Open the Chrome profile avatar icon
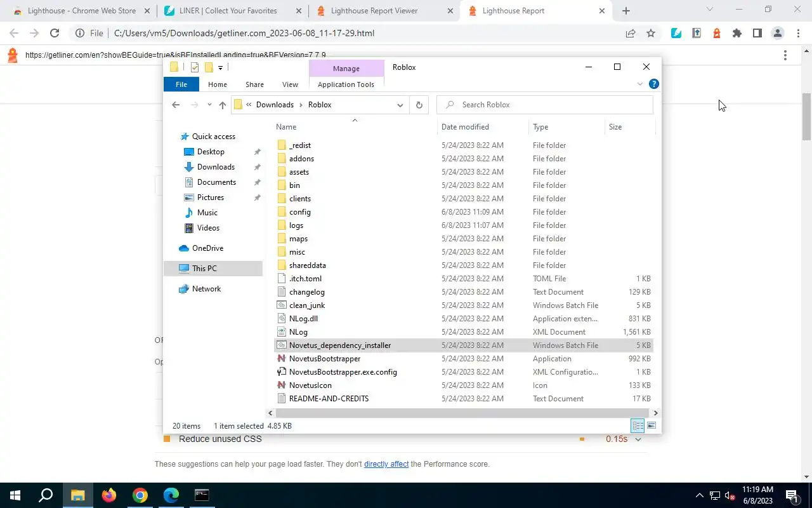The height and width of the screenshot is (508, 812). [x=778, y=33]
